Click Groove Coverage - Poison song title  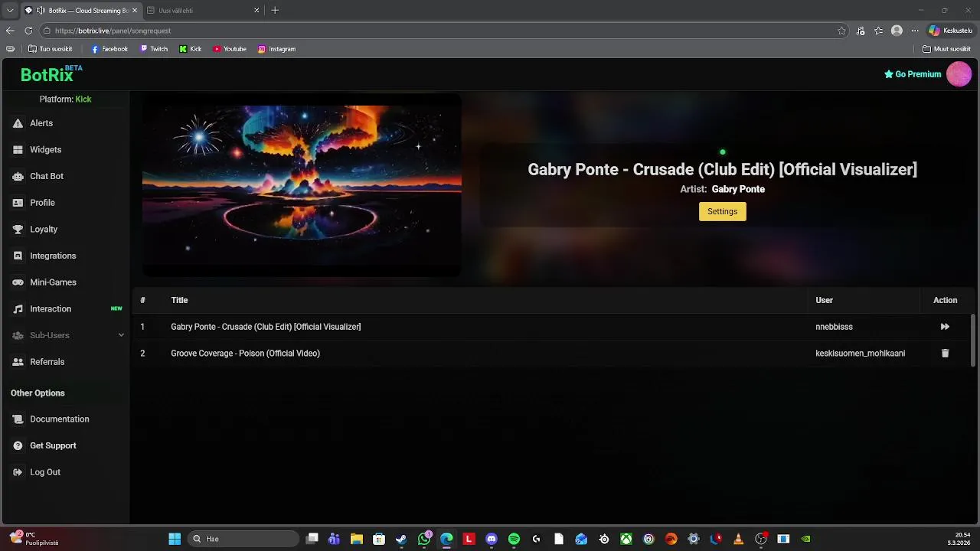coord(245,354)
